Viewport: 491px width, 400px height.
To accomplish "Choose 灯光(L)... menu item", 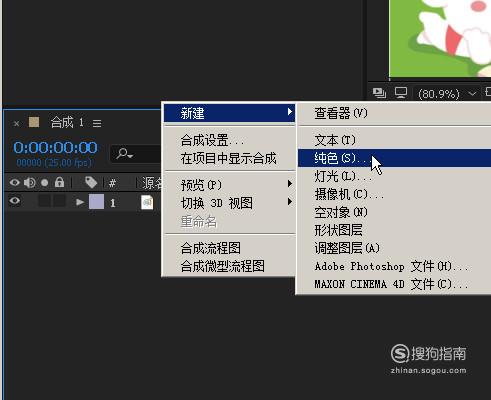I will [394, 176].
